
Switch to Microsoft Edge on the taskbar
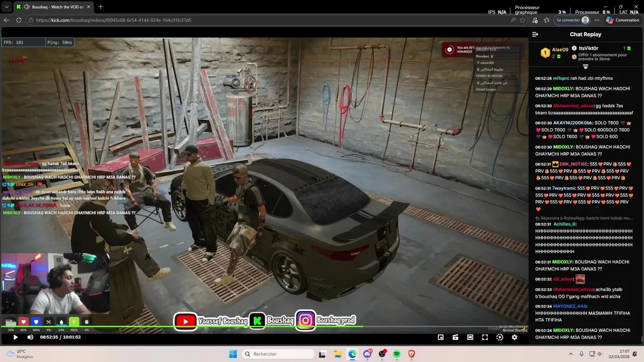[352, 354]
